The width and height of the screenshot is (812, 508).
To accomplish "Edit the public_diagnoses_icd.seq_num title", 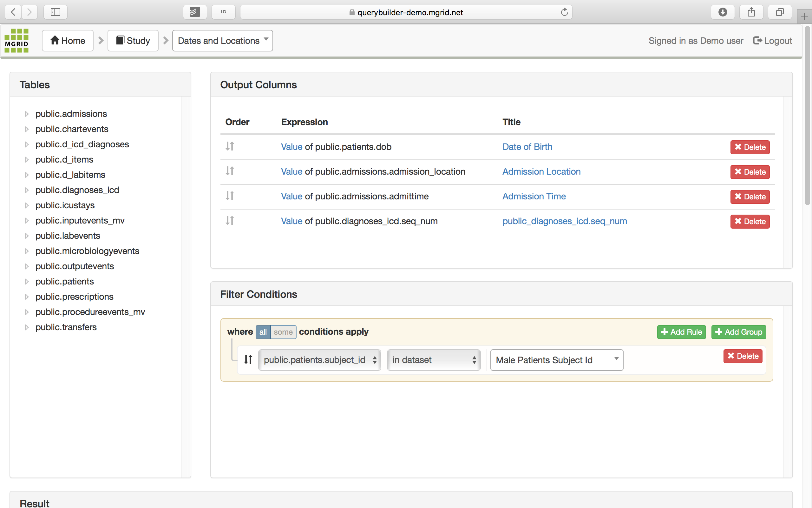I will 564,221.
